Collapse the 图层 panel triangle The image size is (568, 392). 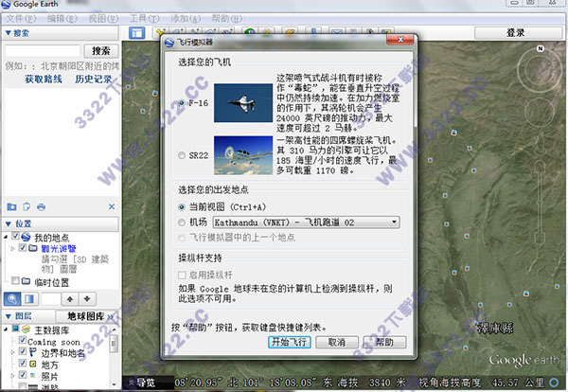(x=8, y=316)
